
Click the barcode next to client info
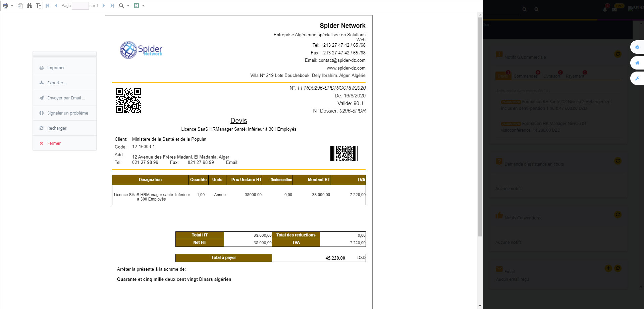345,153
